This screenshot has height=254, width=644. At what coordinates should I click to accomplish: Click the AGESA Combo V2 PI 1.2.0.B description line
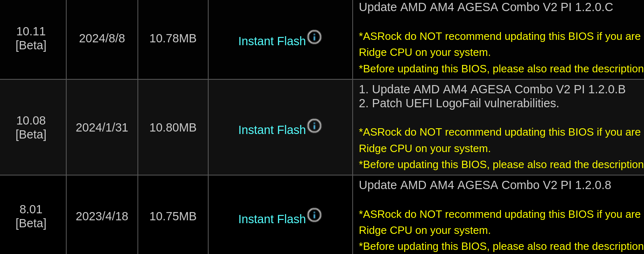pos(492,89)
